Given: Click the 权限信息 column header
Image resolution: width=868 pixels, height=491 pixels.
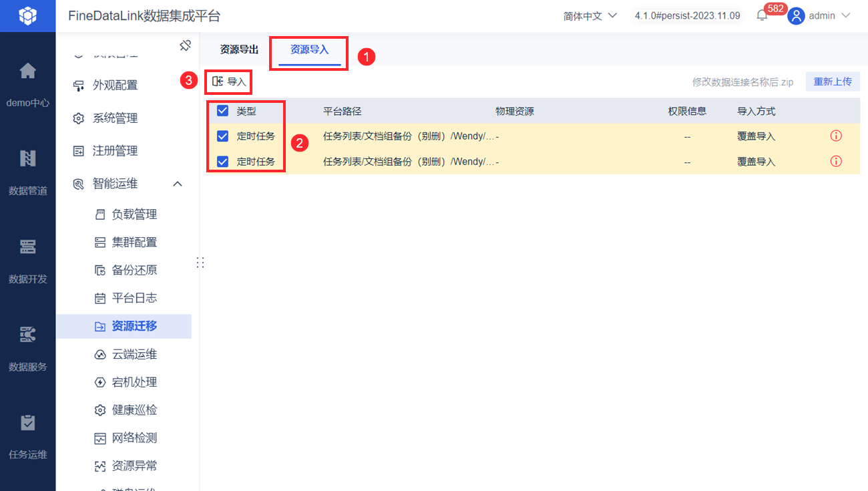Looking at the screenshot, I should click(x=687, y=112).
